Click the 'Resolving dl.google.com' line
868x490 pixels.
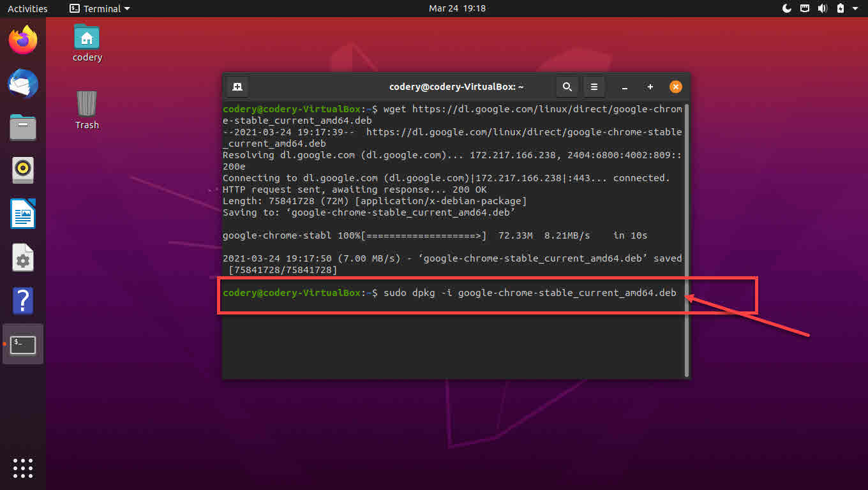(453, 160)
